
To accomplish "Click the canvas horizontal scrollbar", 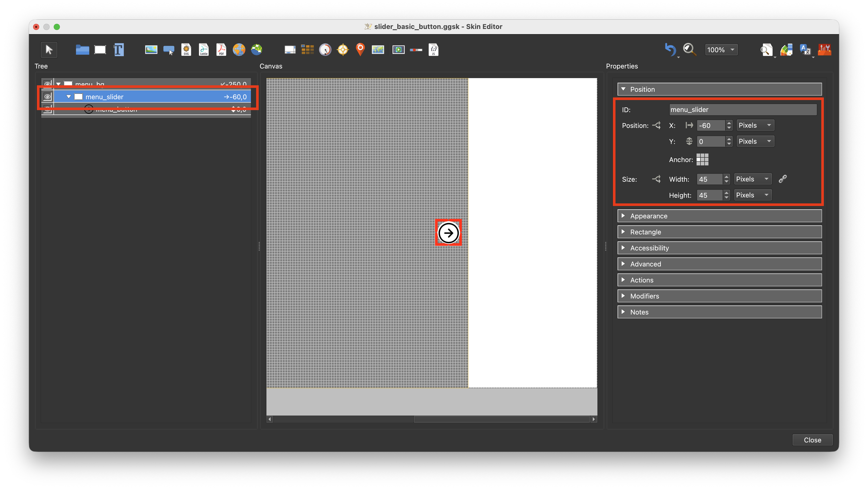I will tap(501, 419).
